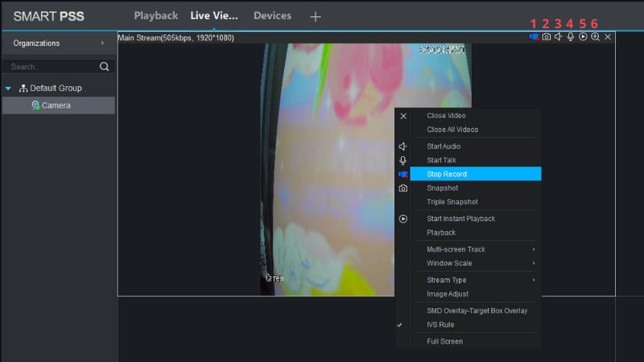Image resolution: width=644 pixels, height=362 pixels.
Task: Choose Full Screen from context menu
Action: (x=444, y=342)
